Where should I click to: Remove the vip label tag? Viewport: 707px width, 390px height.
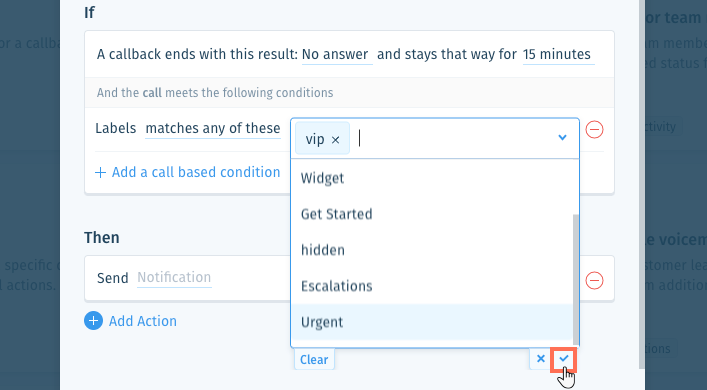pyautogui.click(x=335, y=140)
